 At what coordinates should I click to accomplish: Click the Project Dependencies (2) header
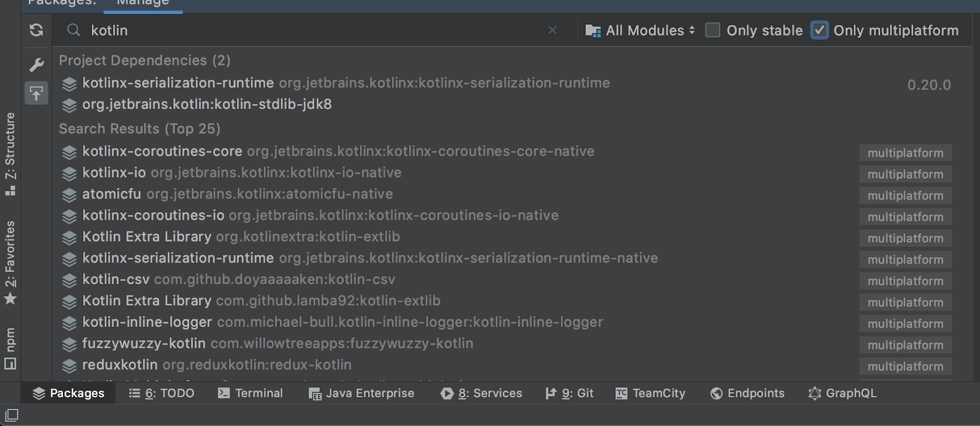tap(145, 61)
